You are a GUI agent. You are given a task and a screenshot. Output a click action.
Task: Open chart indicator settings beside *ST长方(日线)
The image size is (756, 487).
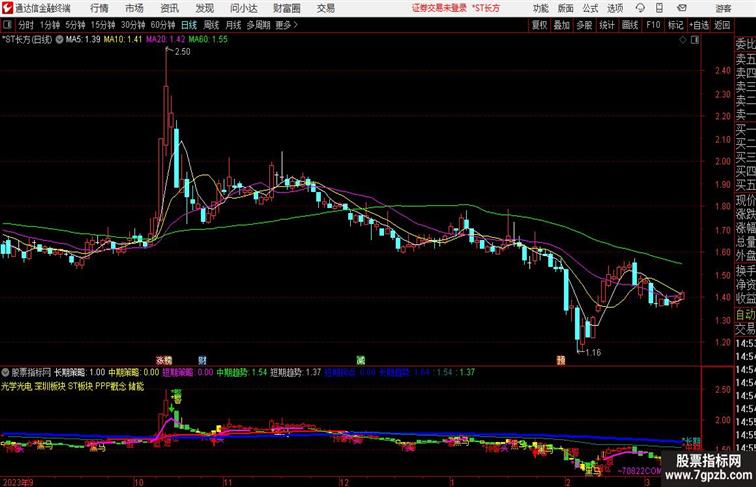[x=59, y=40]
